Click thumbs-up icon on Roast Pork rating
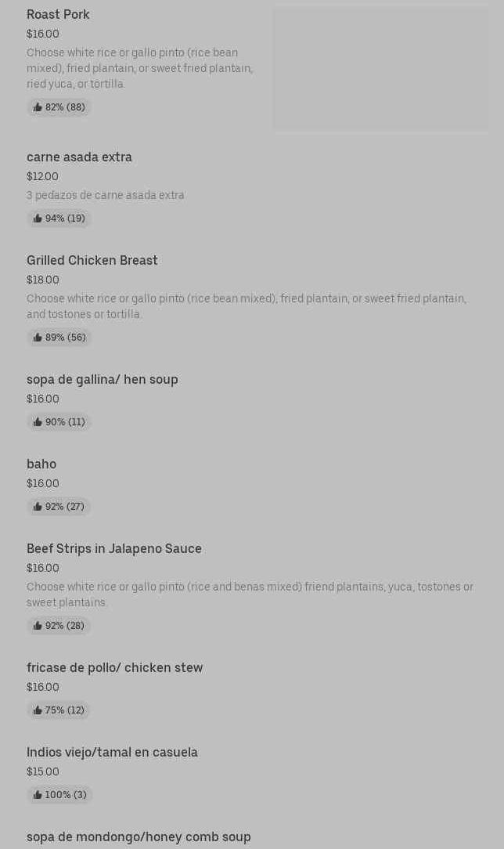The height and width of the screenshot is (849, 504). [38, 107]
